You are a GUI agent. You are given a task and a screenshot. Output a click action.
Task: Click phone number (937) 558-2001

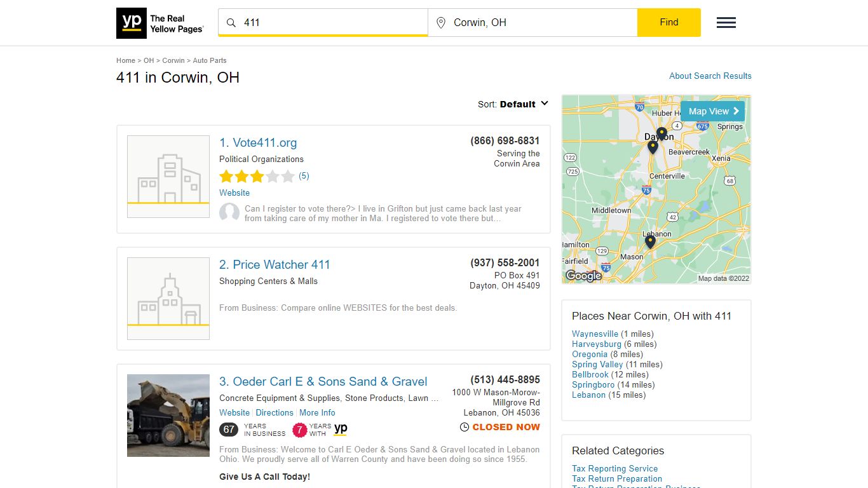tap(505, 262)
